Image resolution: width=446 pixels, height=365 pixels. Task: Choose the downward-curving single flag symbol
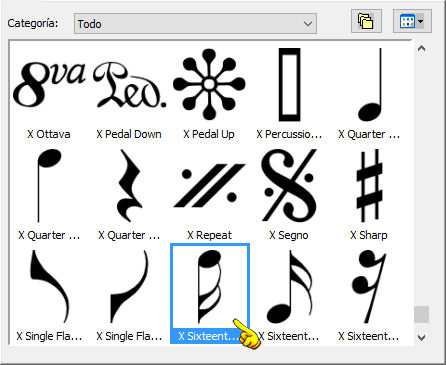49,287
